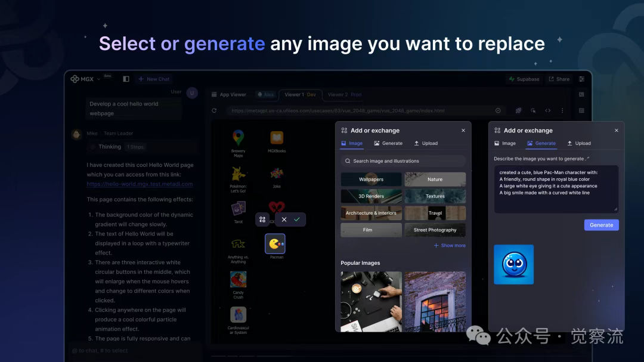
Task: Select Upload tab in right exchange panel
Action: point(579,143)
